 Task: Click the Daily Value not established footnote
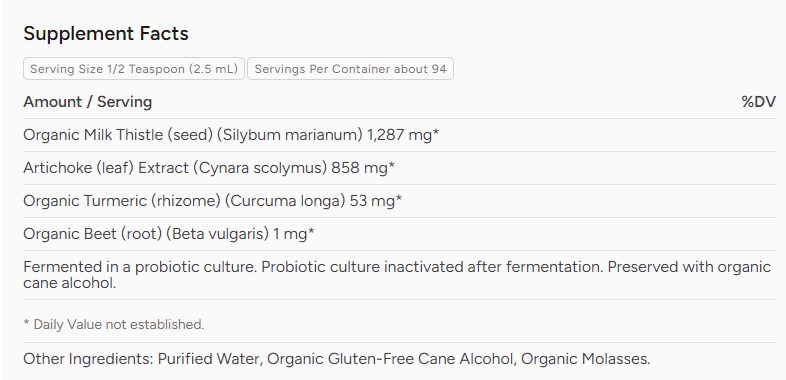(x=114, y=324)
